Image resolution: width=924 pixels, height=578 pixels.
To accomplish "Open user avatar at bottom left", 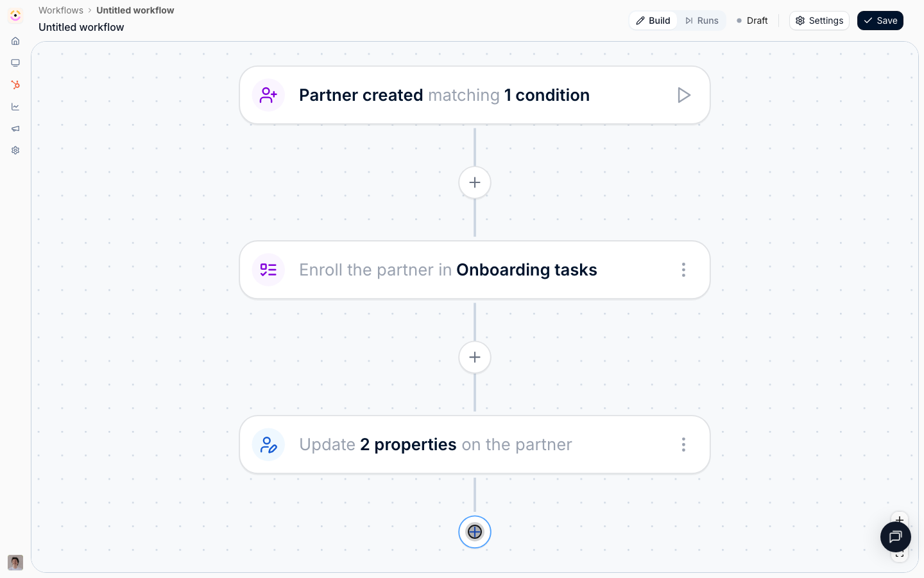I will coord(15,563).
